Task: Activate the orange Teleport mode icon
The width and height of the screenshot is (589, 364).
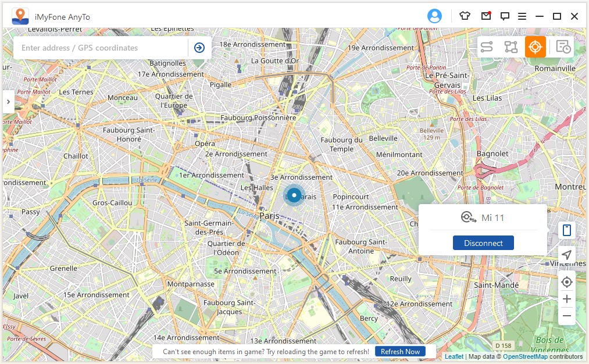Action: tap(535, 47)
